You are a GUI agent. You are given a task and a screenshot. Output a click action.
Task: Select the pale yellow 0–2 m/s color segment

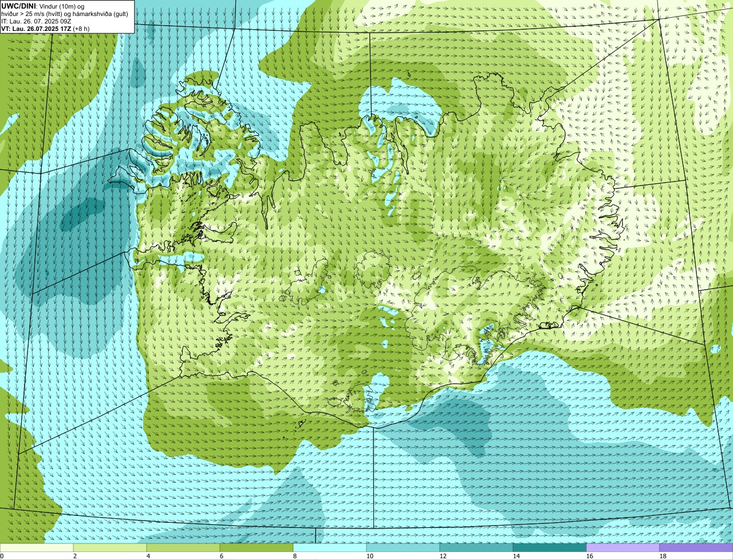coord(37,547)
